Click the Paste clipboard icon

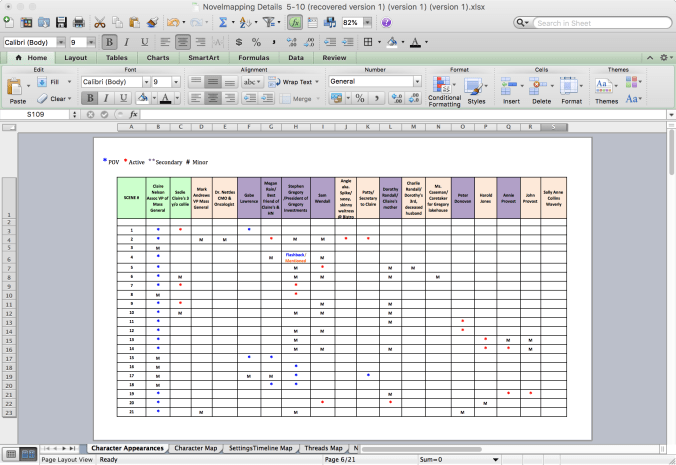[17, 88]
